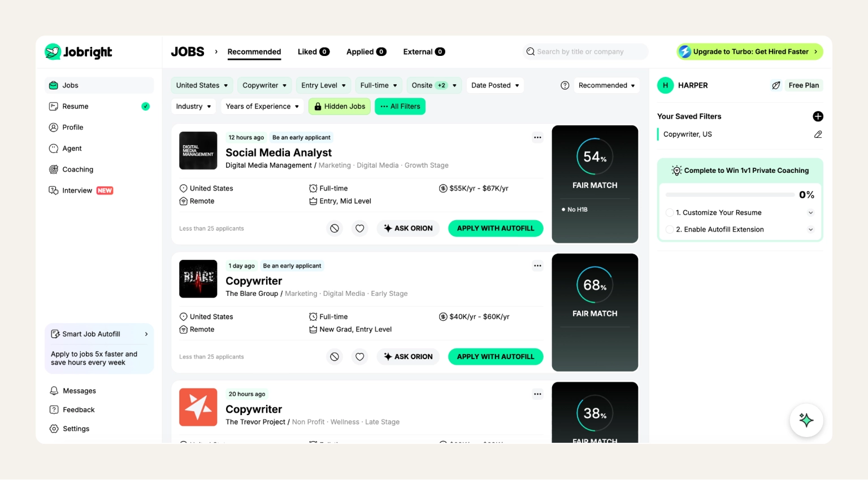Ask Orion about Blare Group Copywriter
The height and width of the screenshot is (480, 868).
tap(408, 356)
